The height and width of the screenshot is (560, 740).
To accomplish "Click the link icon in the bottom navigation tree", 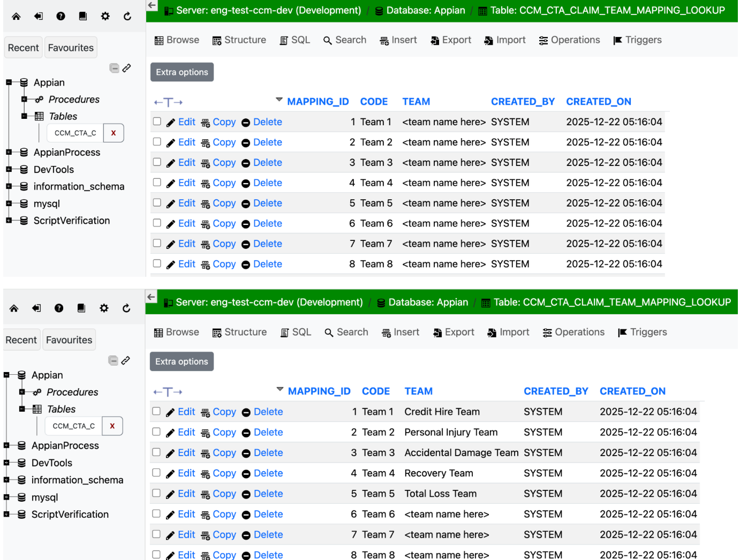I will (x=125, y=360).
